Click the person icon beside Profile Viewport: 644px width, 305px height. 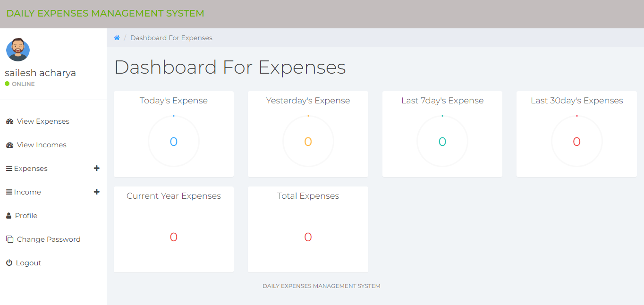tap(9, 216)
